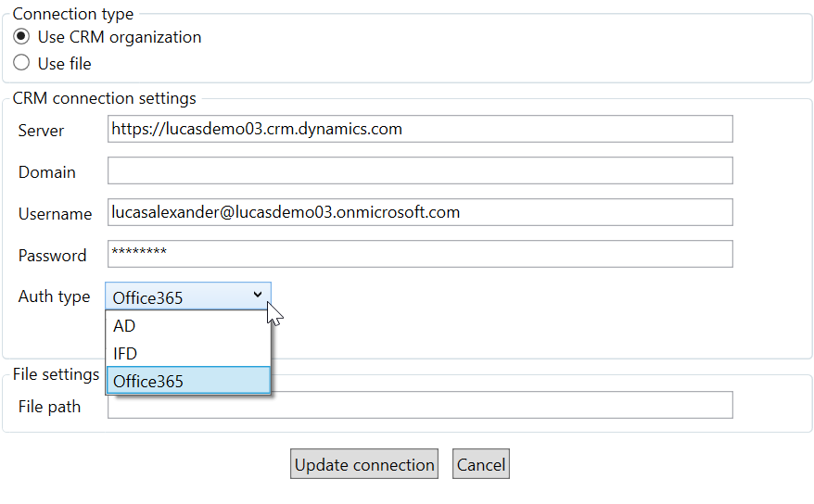Screen dimensions: 814x504
Task: Click the Username input field
Action: 420,212
